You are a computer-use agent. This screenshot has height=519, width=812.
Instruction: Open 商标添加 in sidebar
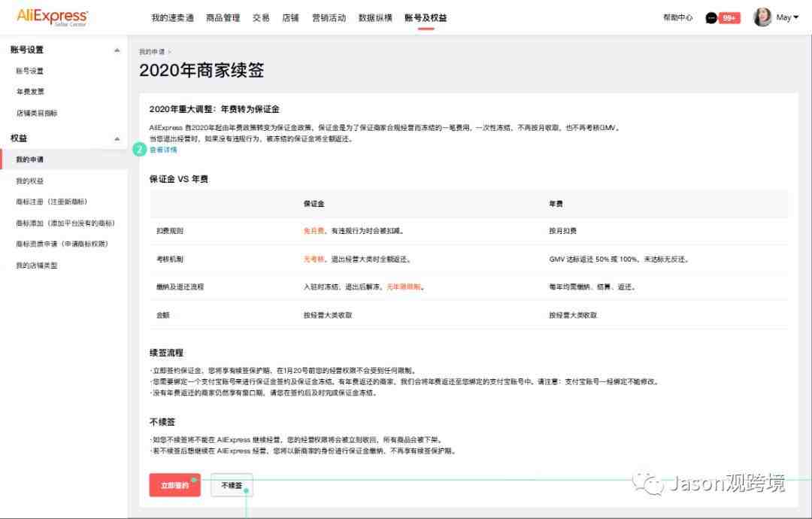[65, 223]
